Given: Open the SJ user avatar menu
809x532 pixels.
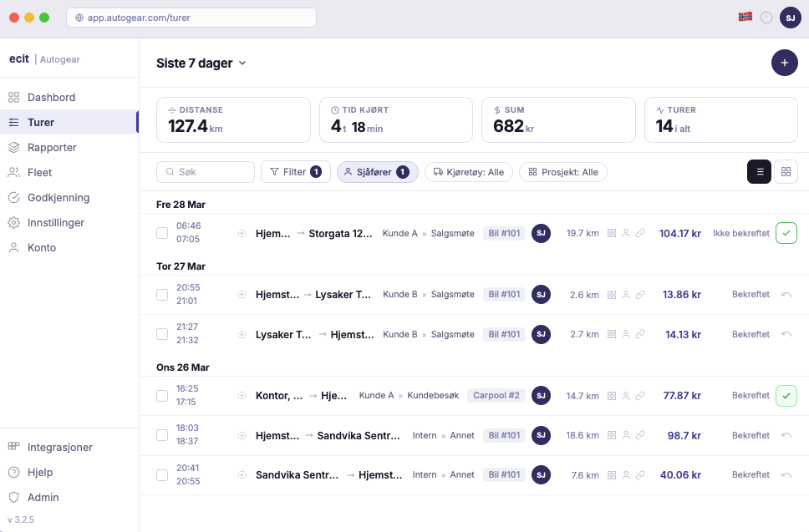Looking at the screenshot, I should 790,17.
